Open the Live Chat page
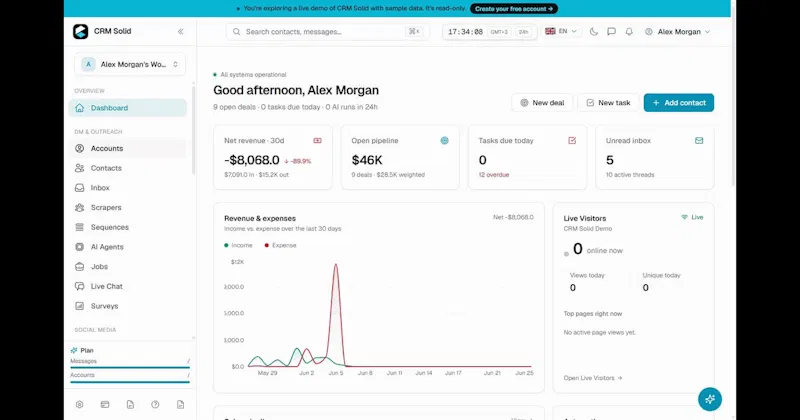Image resolution: width=800 pixels, height=420 pixels. [x=128, y=286]
